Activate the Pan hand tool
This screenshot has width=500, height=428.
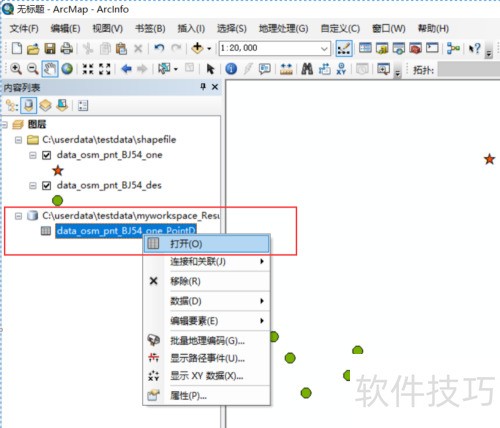click(x=50, y=69)
